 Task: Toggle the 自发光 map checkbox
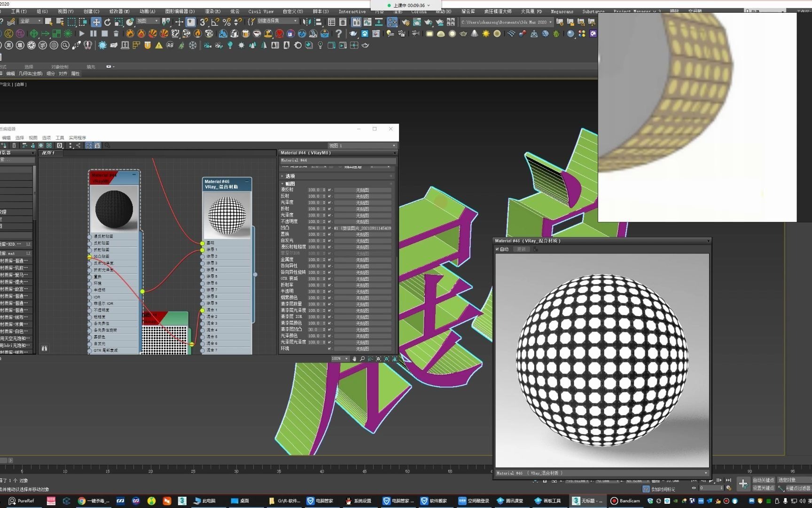point(329,241)
